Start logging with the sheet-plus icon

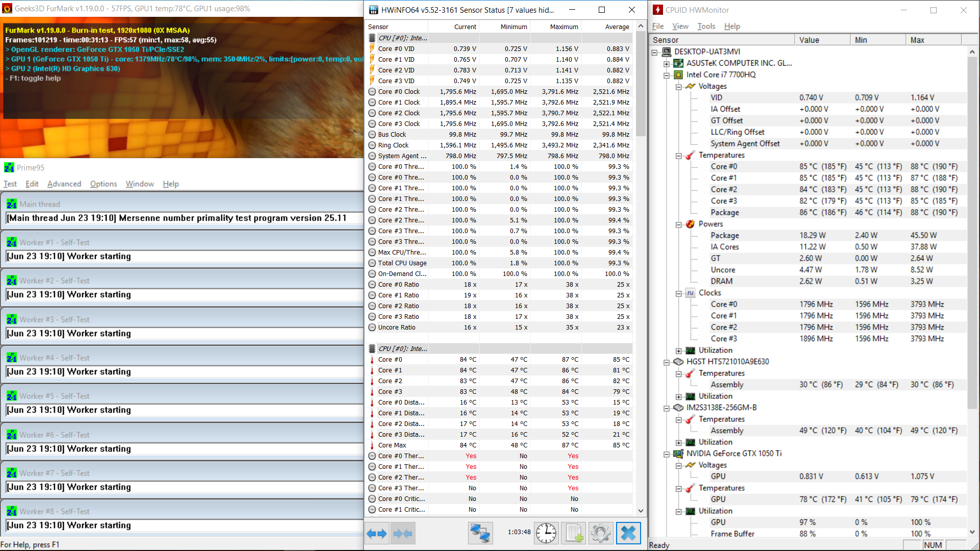coord(574,534)
